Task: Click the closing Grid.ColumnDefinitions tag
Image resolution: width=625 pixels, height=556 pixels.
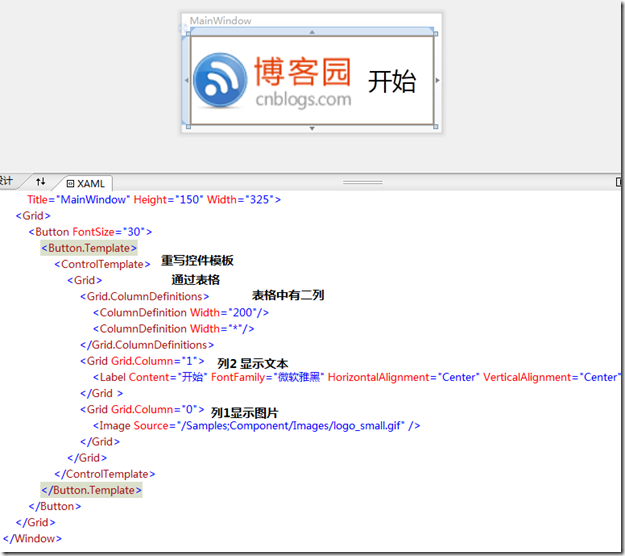Action: (147, 345)
